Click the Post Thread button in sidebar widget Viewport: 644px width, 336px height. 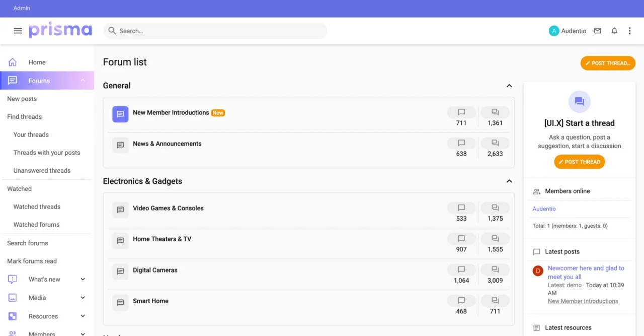[579, 162]
